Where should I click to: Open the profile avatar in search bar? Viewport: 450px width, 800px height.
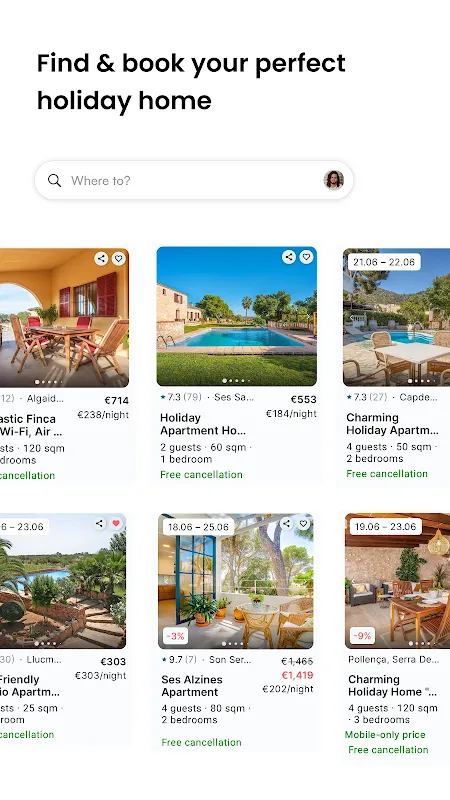(x=334, y=180)
